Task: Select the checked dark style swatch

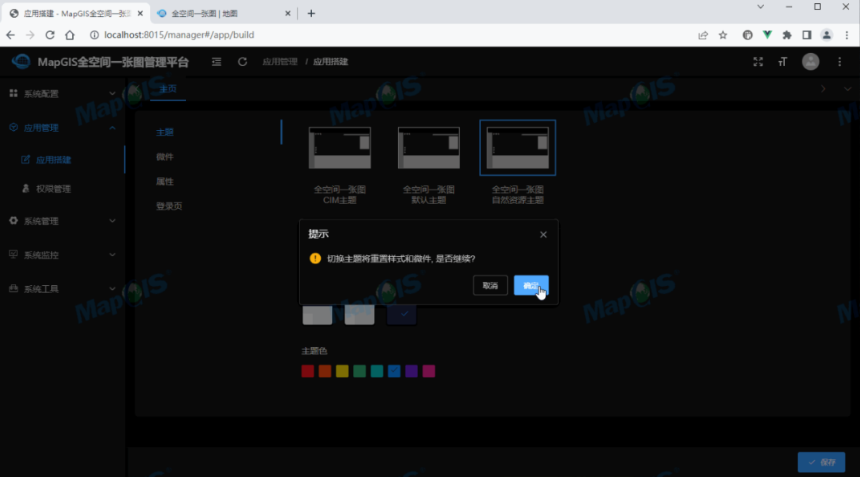Action: [401, 315]
